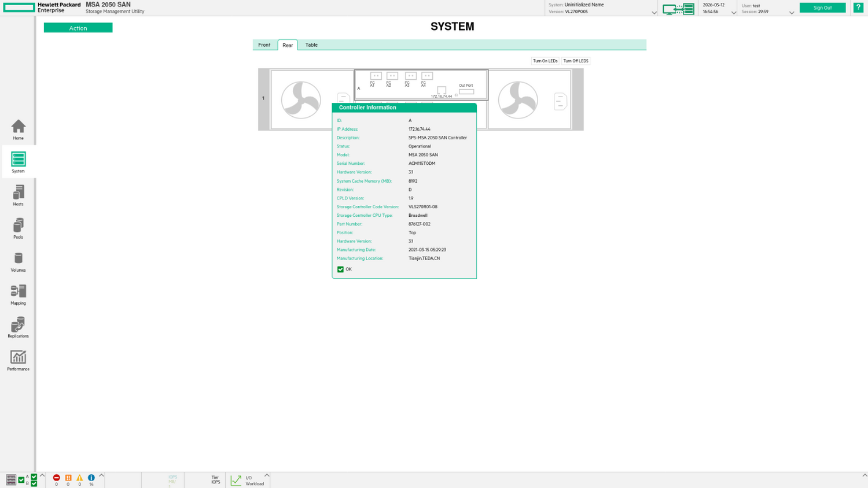The width and height of the screenshot is (868, 488).
Task: Click the system health check in footer
Action: [21, 480]
